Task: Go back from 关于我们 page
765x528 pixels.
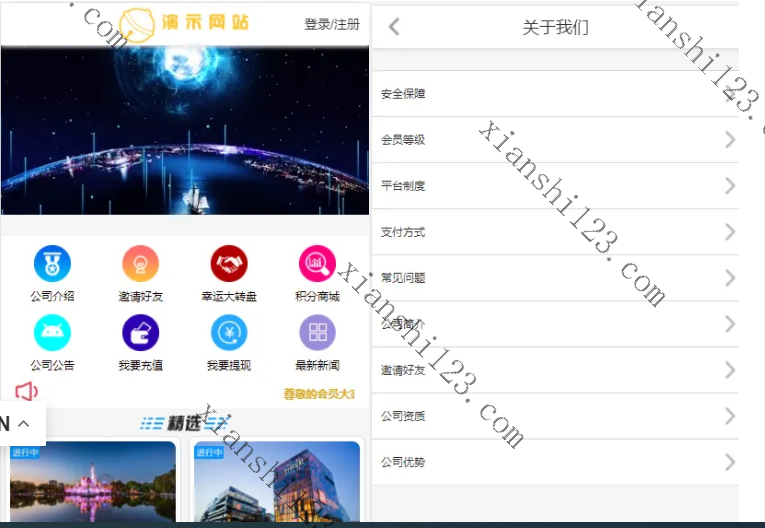Action: click(394, 27)
